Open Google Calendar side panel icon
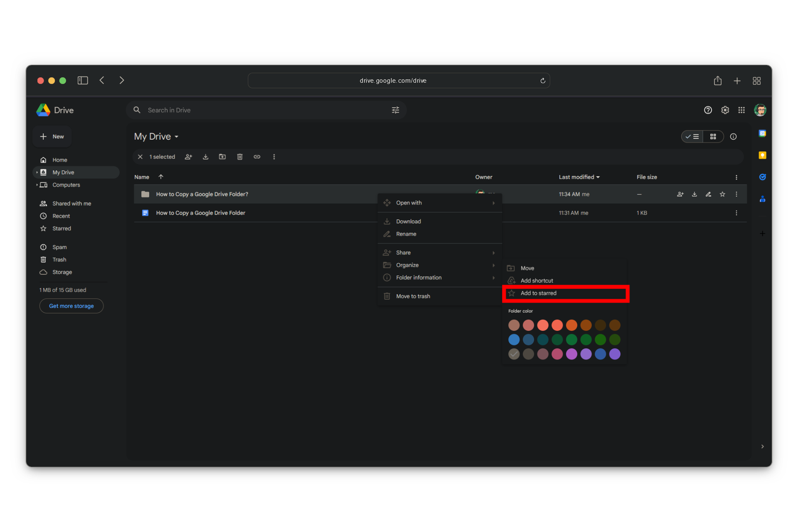Image resolution: width=798 pixels, height=532 pixels. 762,133
